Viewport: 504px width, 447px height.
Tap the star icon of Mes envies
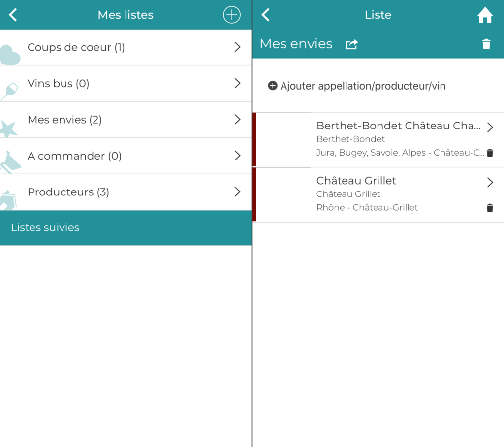8,129
